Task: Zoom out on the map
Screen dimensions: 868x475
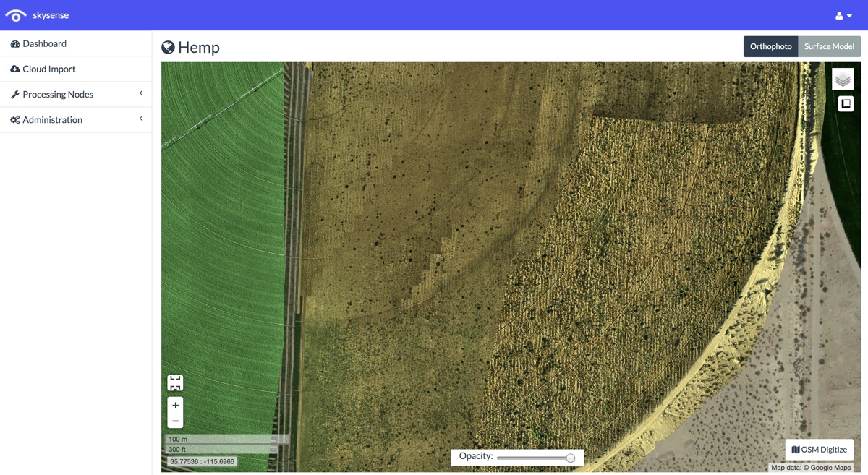Action: pyautogui.click(x=175, y=421)
